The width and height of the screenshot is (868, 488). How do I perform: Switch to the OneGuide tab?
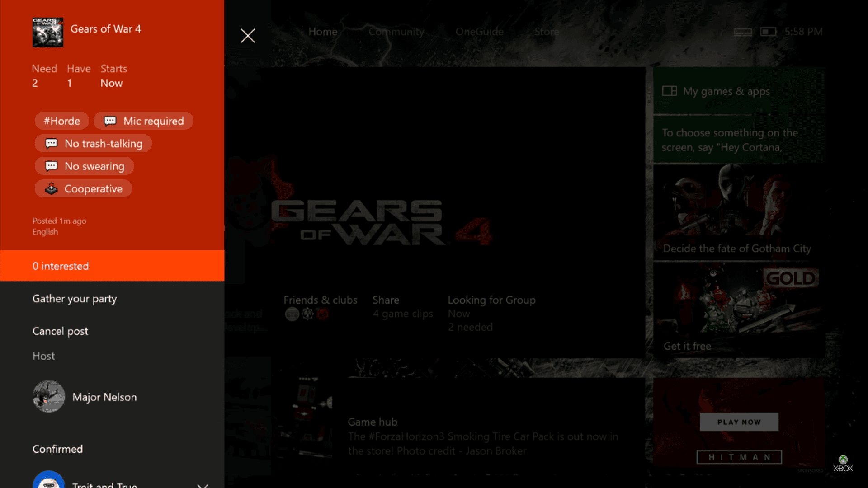point(479,32)
